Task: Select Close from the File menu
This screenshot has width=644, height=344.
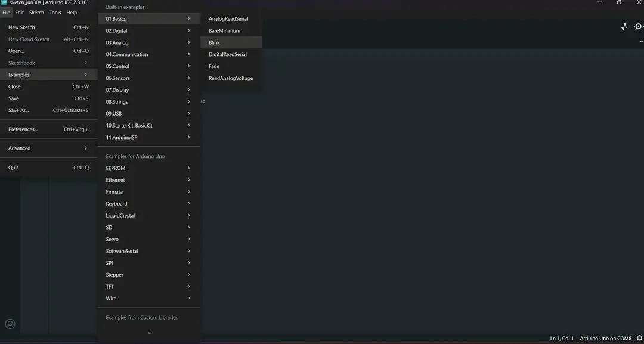Action: tap(48, 86)
